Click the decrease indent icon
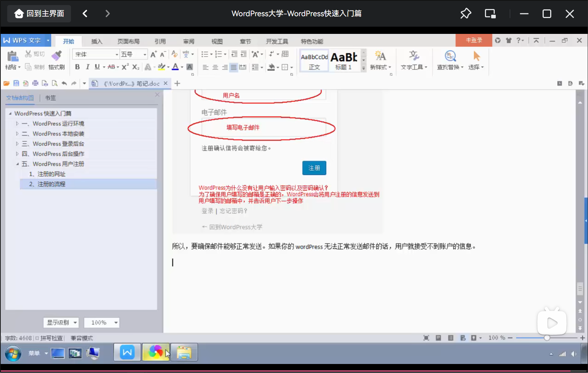The image size is (588, 373). 234,54
